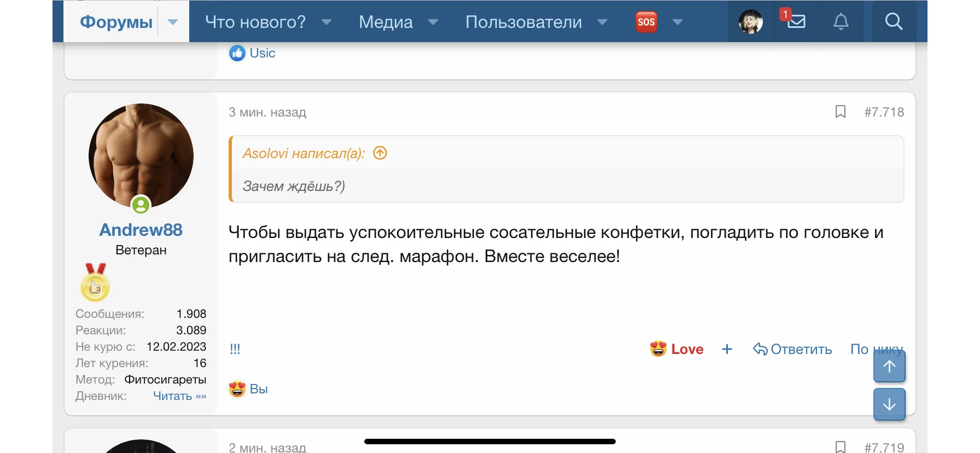Viewport: 980px width, 453px height.
Task: Click the blue thumbs-up reaction icon near Usic
Action: coord(237,53)
